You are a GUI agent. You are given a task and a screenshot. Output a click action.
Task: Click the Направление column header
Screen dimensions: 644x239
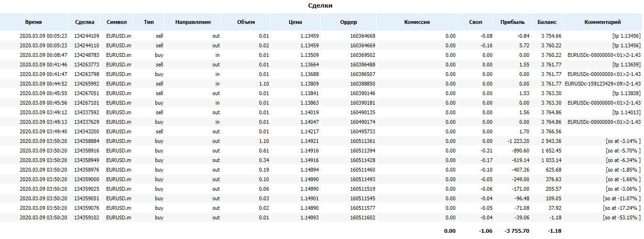(193, 22)
